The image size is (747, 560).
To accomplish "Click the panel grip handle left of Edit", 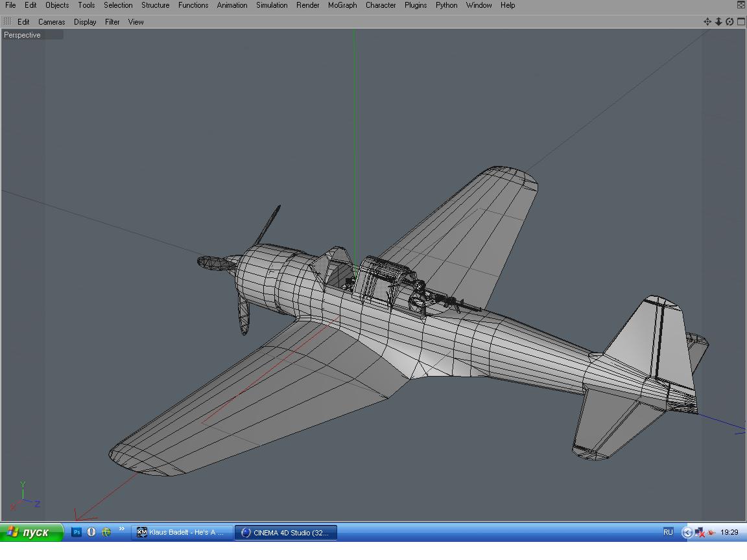I will (x=7, y=21).
